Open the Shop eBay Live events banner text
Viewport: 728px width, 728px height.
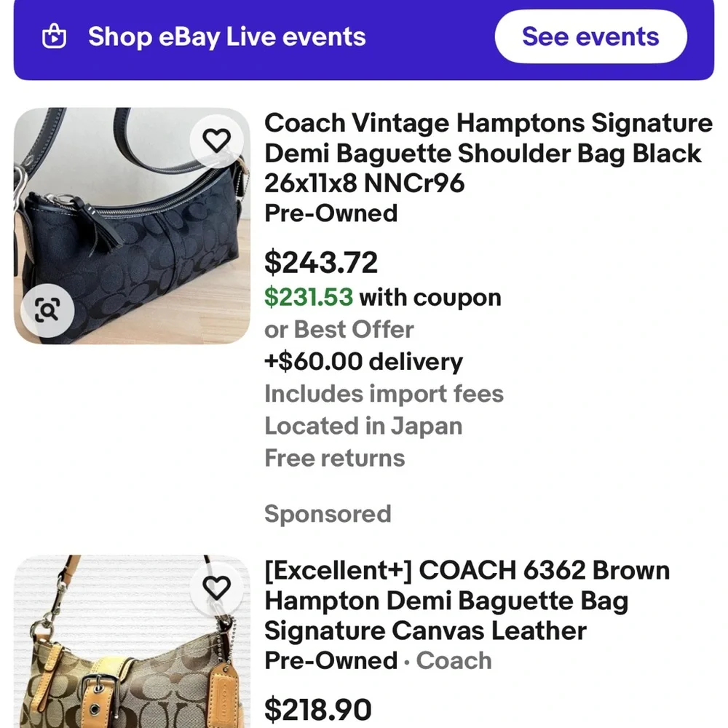tap(226, 36)
